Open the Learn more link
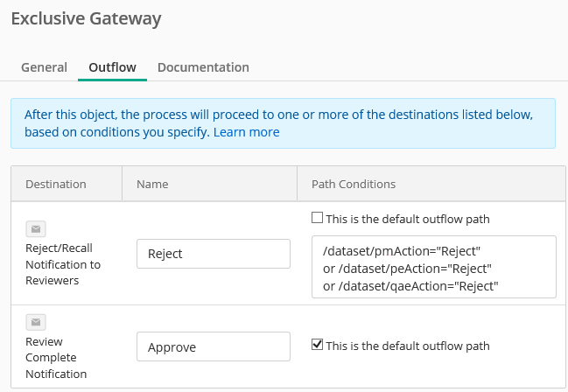 click(246, 132)
